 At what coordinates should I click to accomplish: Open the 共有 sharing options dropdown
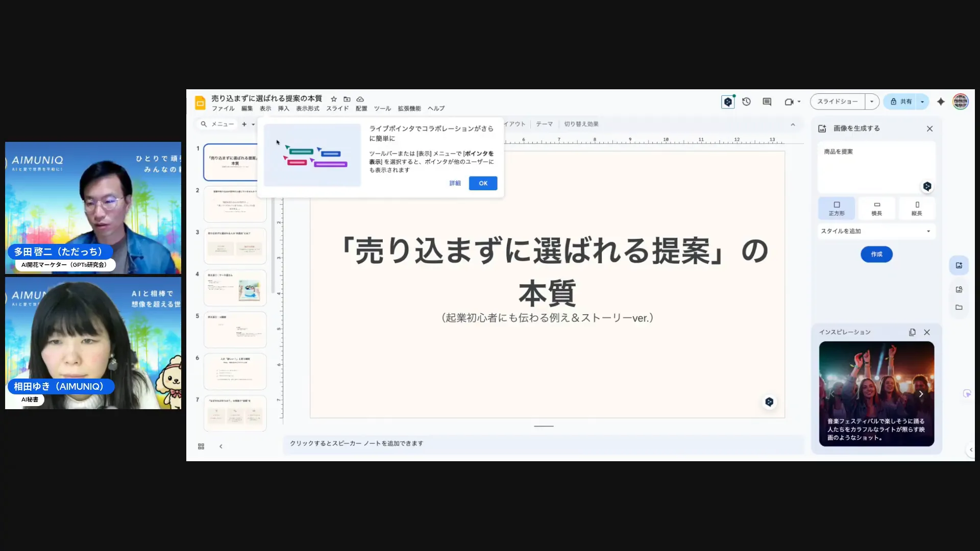tap(922, 102)
